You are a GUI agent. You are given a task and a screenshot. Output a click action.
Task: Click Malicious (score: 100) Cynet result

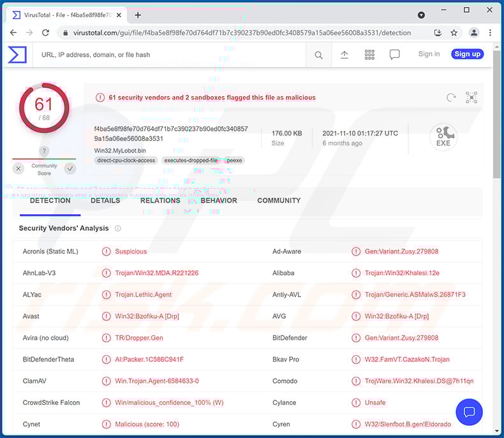[147, 424]
